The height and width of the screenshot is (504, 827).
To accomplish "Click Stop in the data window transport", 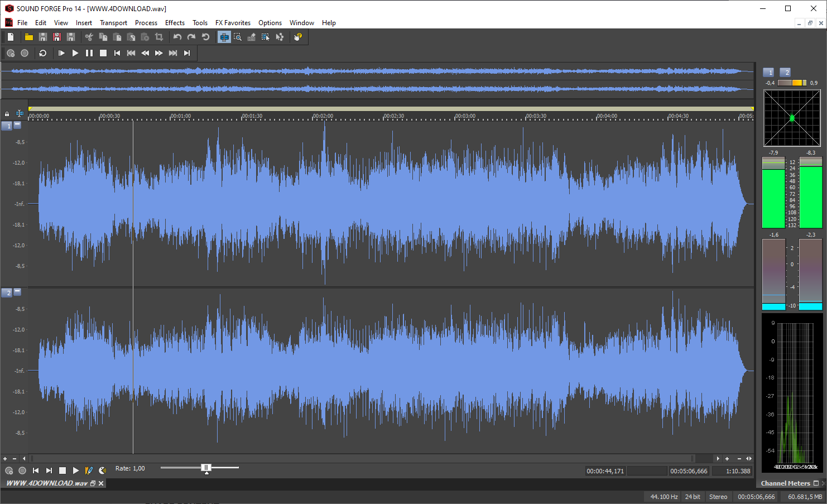I will pyautogui.click(x=62, y=471).
